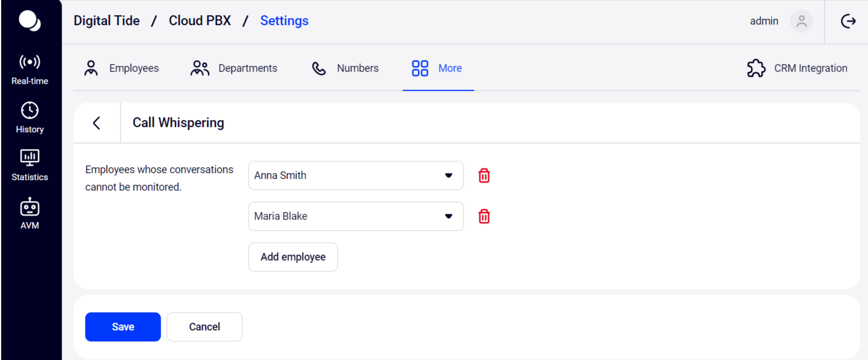This screenshot has height=360, width=868.
Task: Save the call whispering settings
Action: coord(123,327)
